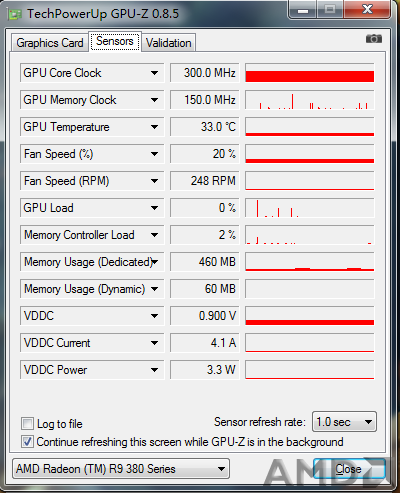
Task: Click the GPU Load history graph
Action: tap(310, 208)
